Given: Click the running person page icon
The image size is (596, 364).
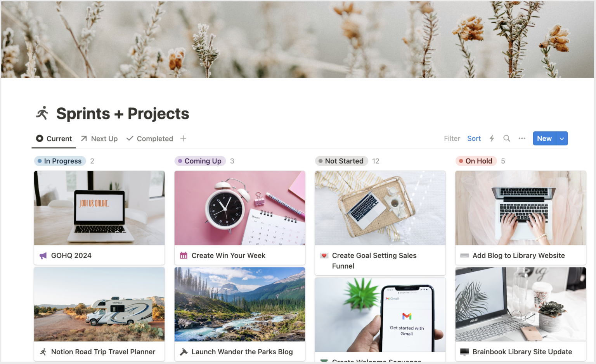Looking at the screenshot, I should coord(42,113).
